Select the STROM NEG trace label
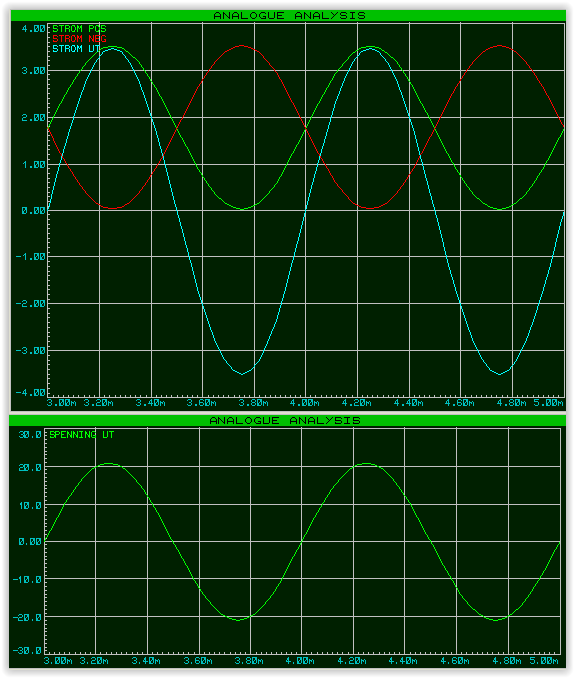The width and height of the screenshot is (574, 678). 79,39
